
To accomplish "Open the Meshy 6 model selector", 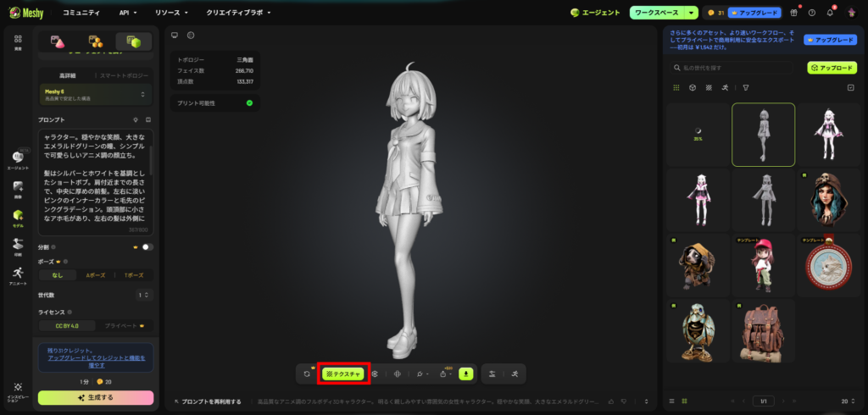I will [96, 94].
